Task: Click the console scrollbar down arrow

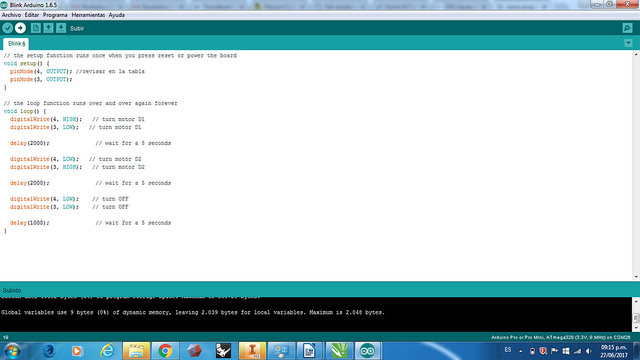Action: click(x=636, y=328)
